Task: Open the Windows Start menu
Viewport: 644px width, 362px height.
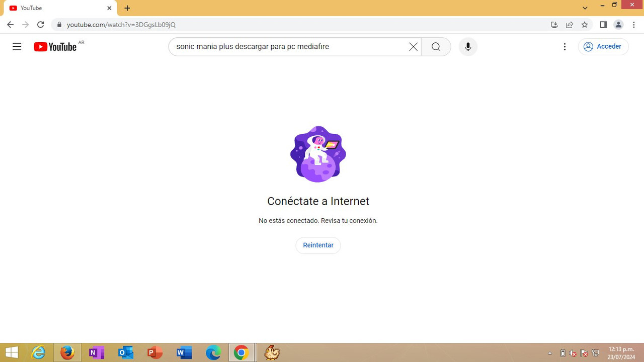Action: (x=12, y=352)
